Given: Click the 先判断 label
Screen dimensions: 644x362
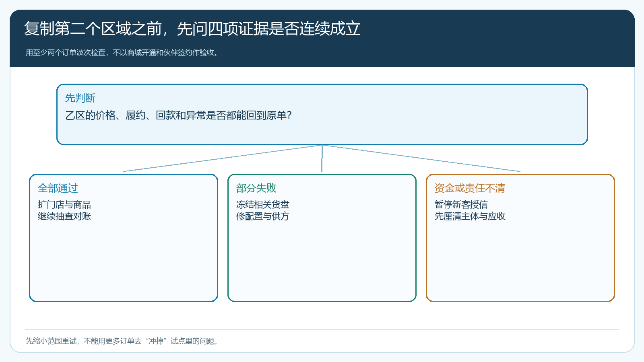Looking at the screenshot, I should pos(80,98).
